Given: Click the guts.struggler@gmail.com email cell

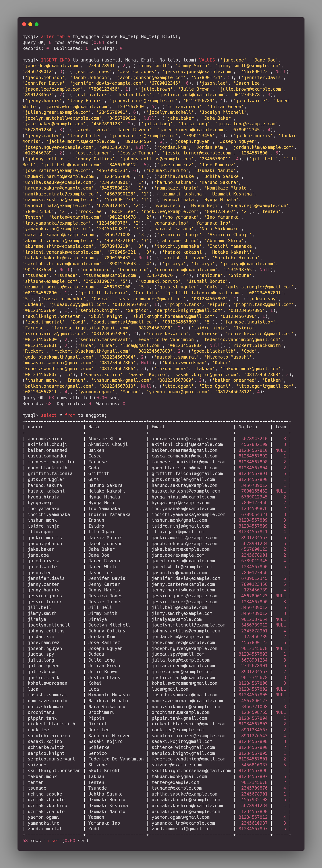Looking at the screenshot, I should [183, 480].
